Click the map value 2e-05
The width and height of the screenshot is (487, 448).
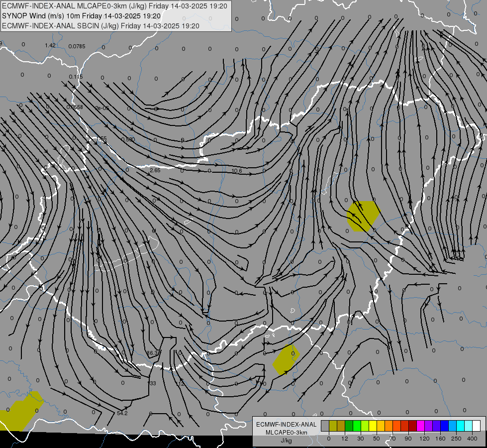[102, 108]
